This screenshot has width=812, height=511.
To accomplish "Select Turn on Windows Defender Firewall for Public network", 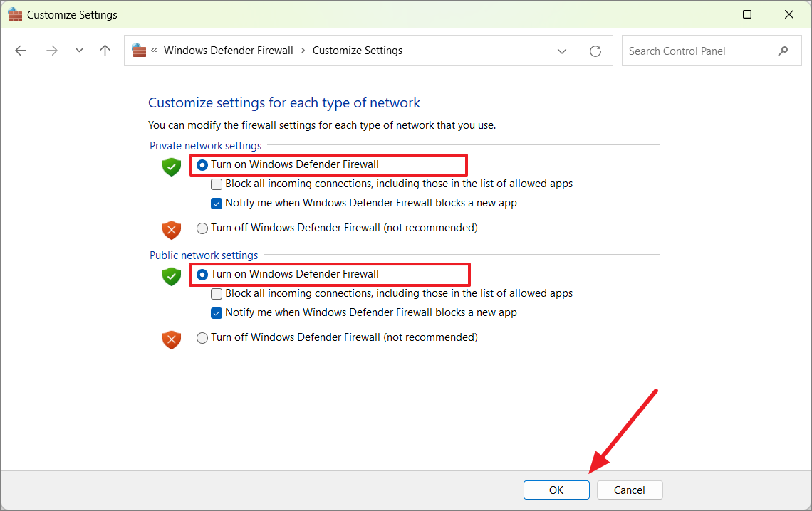I will (202, 275).
